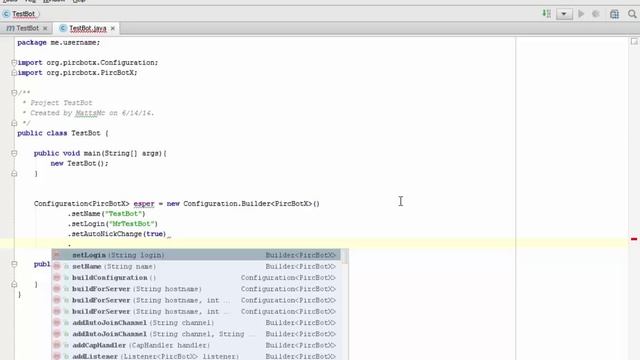Jump to the red error stripe mark

(x=634, y=239)
